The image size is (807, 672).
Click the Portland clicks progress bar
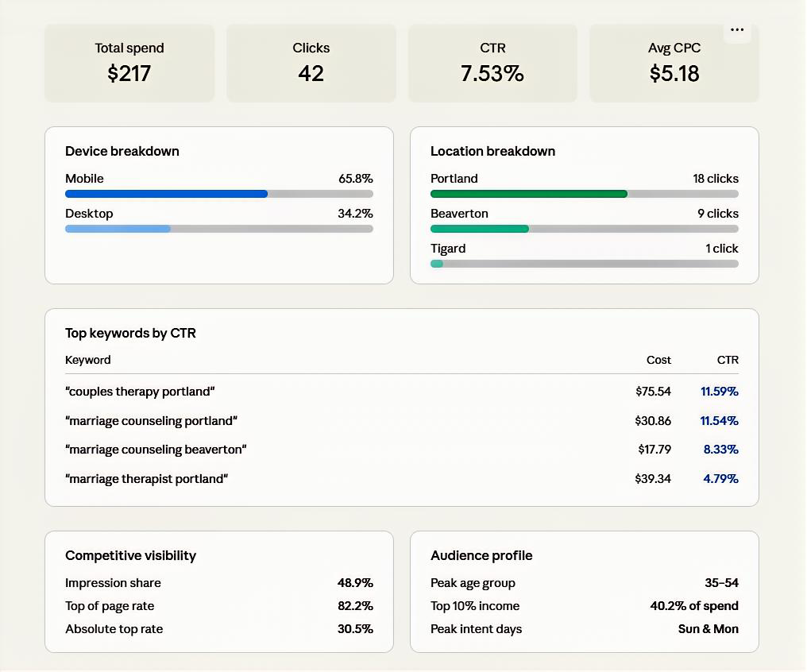[x=584, y=194]
